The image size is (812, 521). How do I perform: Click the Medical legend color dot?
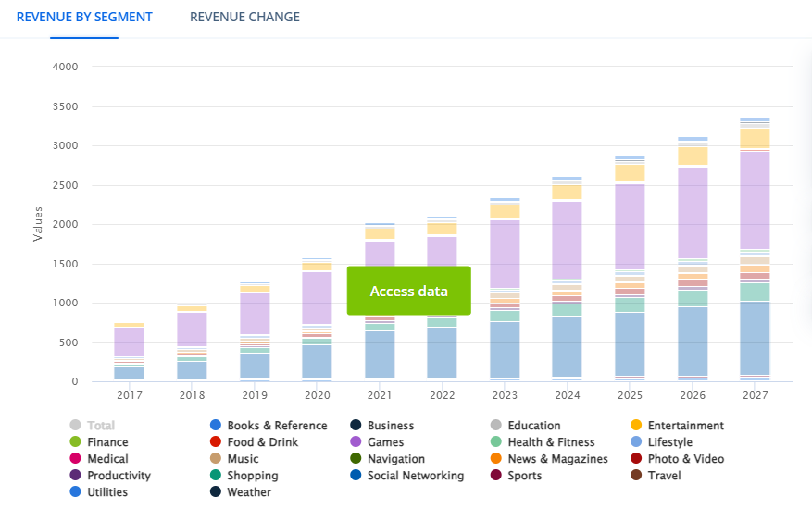pyautogui.click(x=75, y=458)
